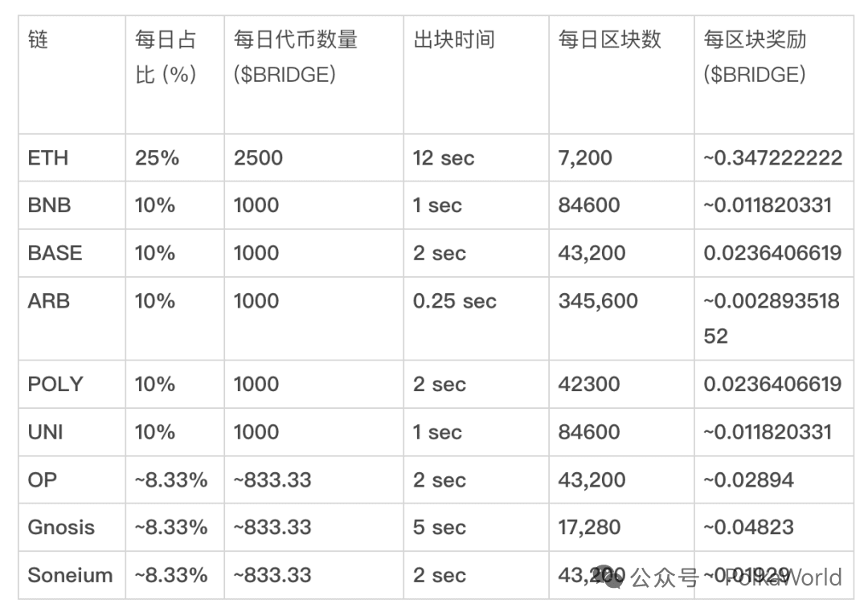Viewport: 868px width, 616px height.
Task: Select the ~0.347222222 block reward cell
Action: coord(772,157)
